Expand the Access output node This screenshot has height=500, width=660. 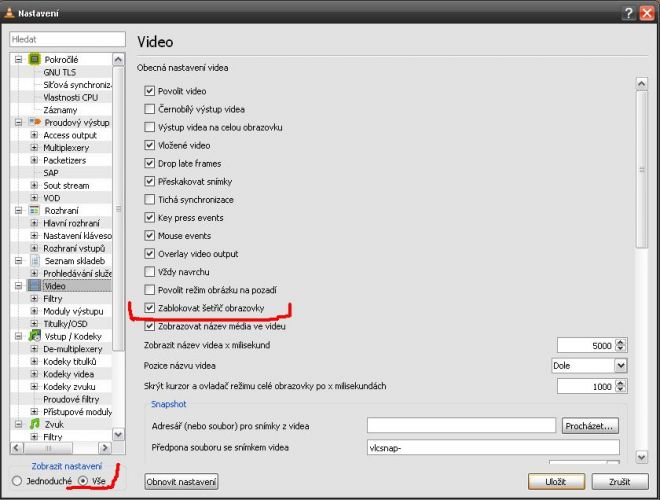(x=34, y=135)
